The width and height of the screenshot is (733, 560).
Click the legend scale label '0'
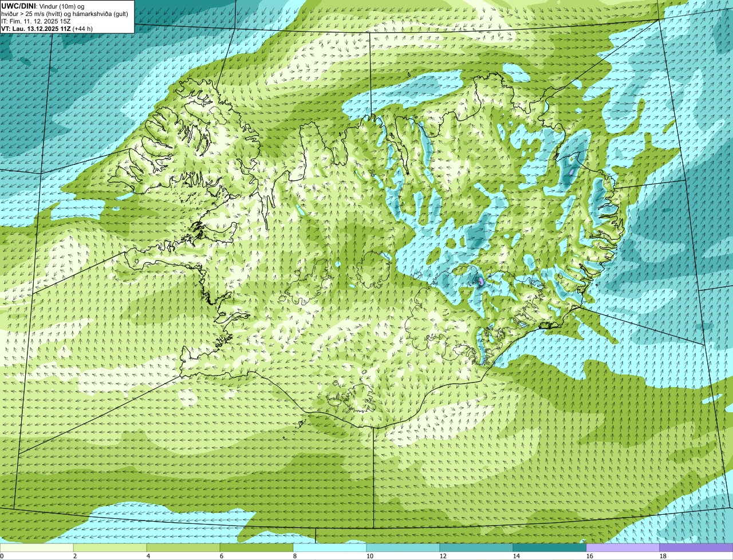point(2,556)
